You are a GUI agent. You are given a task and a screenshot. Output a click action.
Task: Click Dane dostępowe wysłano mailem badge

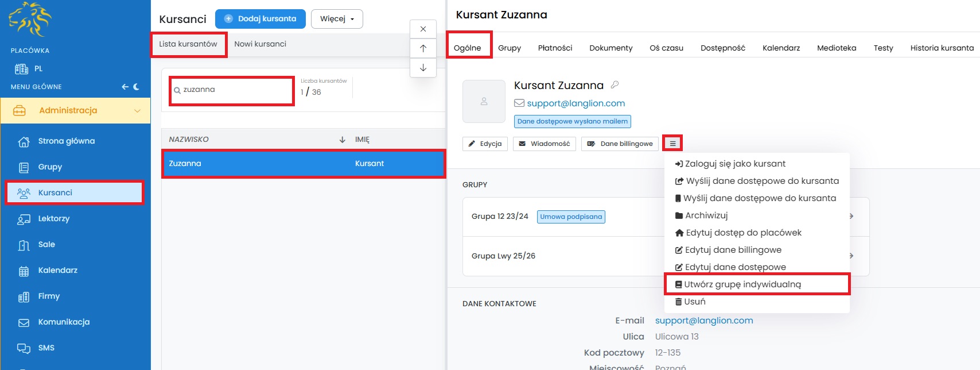click(x=573, y=121)
